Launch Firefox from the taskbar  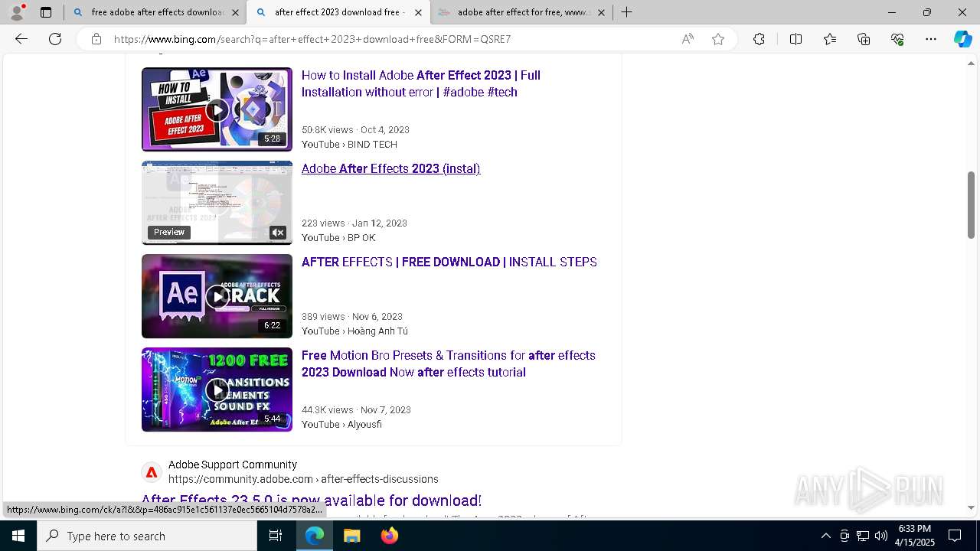click(x=389, y=536)
